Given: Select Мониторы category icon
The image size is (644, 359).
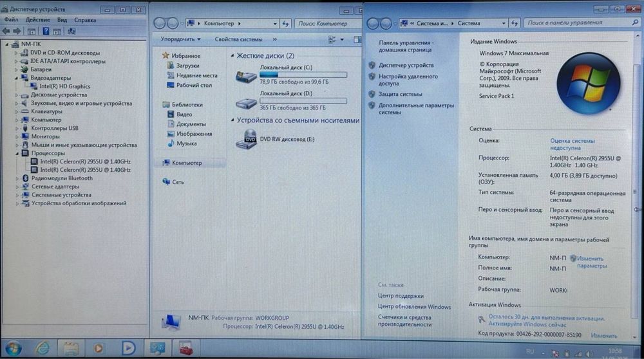Looking at the screenshot, I should [25, 136].
